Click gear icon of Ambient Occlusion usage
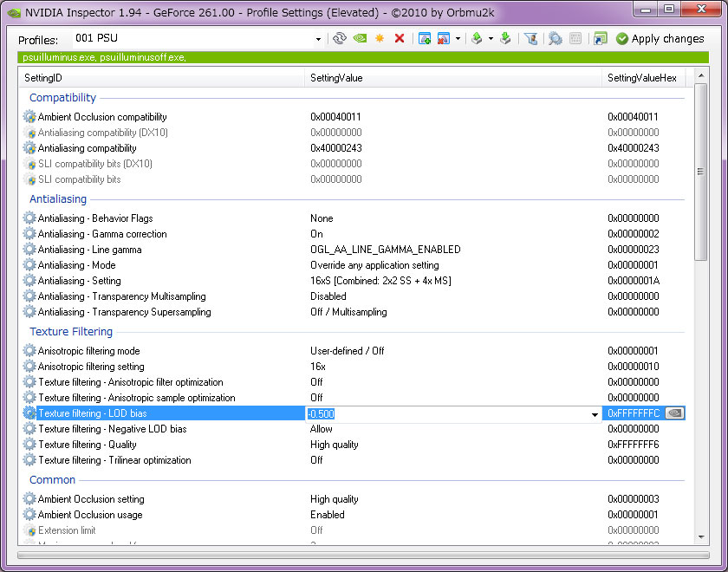The image size is (728, 572). pos(29,514)
